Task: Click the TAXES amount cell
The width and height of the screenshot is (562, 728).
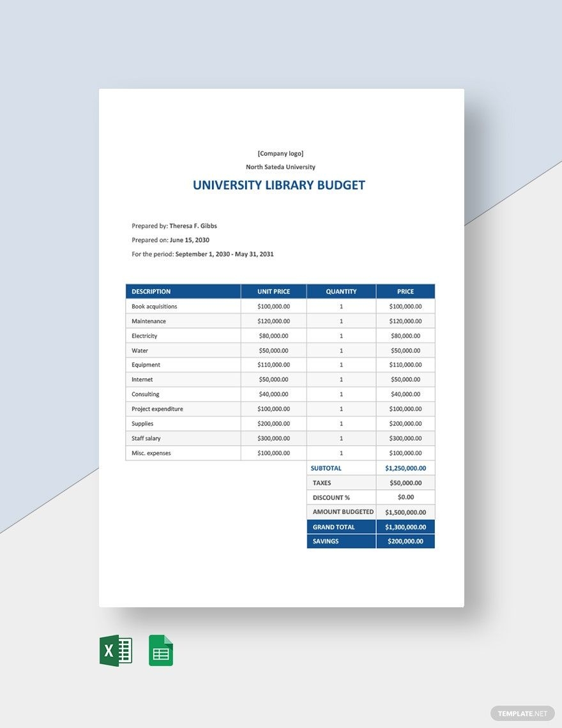Action: point(406,483)
